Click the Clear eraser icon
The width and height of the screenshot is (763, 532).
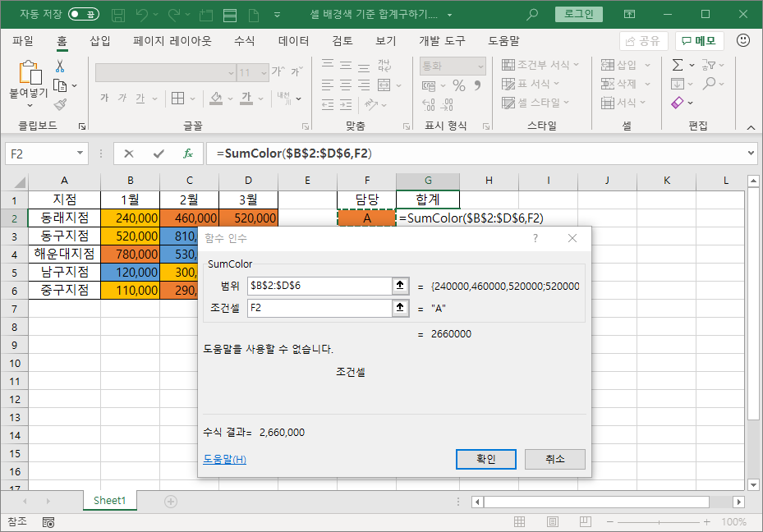click(678, 103)
